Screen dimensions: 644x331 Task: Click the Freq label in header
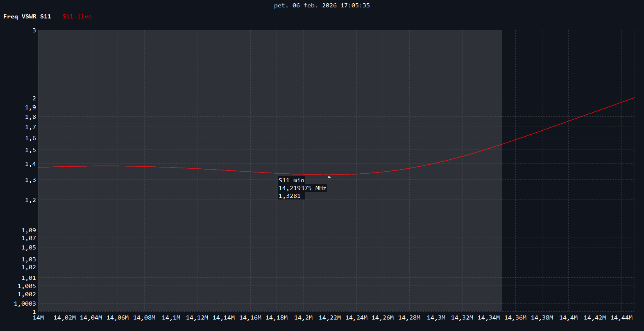[x=11, y=16]
